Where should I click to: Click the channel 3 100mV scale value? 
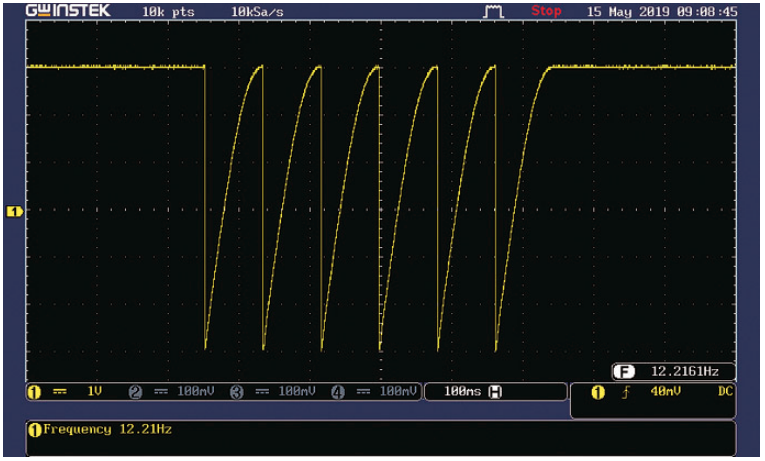297,391
